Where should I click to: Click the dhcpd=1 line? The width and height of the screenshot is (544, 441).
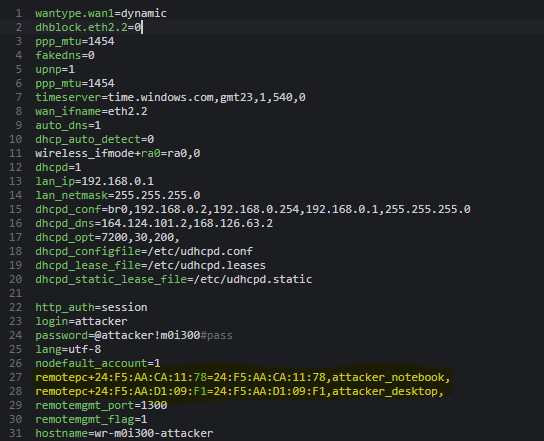click(58, 167)
